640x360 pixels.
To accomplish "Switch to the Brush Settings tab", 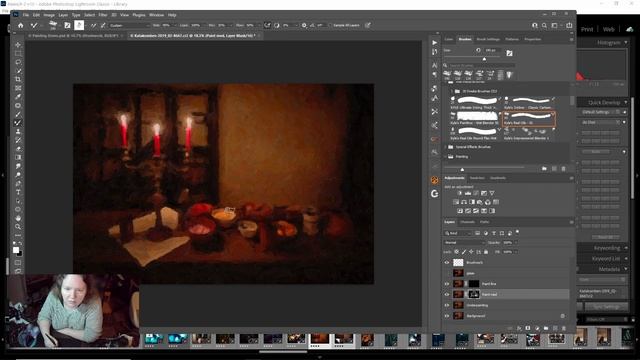I will click(x=488, y=39).
